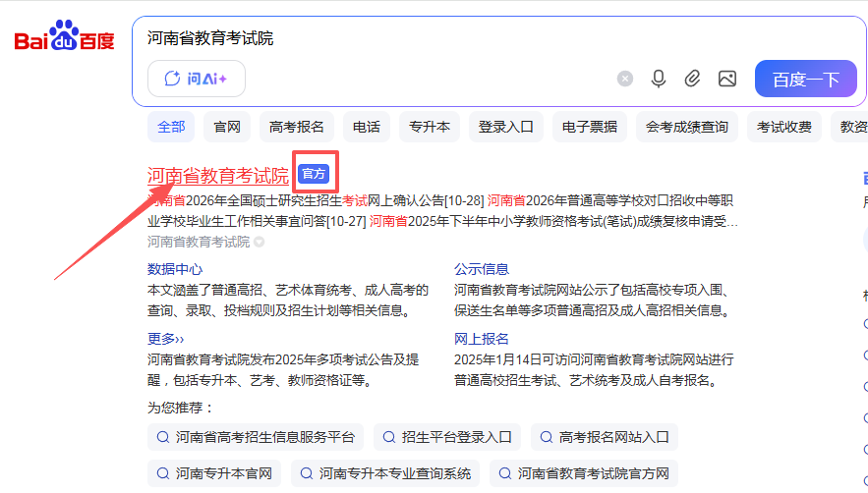Switch to the 官网 tab
The height and width of the screenshot is (493, 868).
[227, 127]
